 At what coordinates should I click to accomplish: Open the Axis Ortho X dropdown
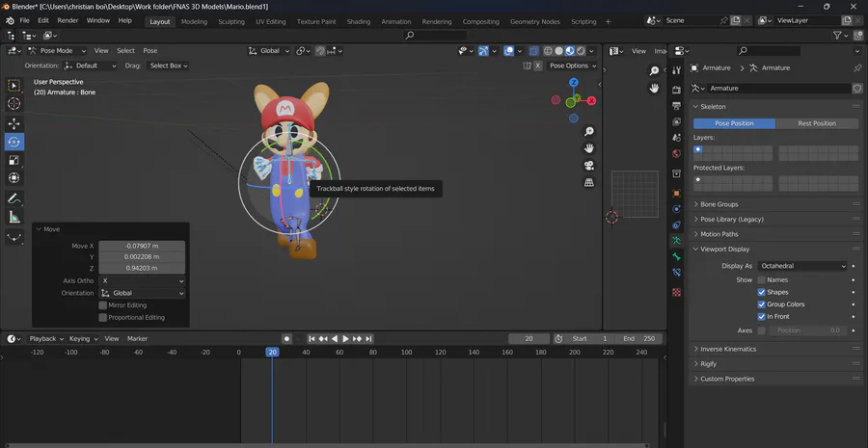(x=142, y=281)
